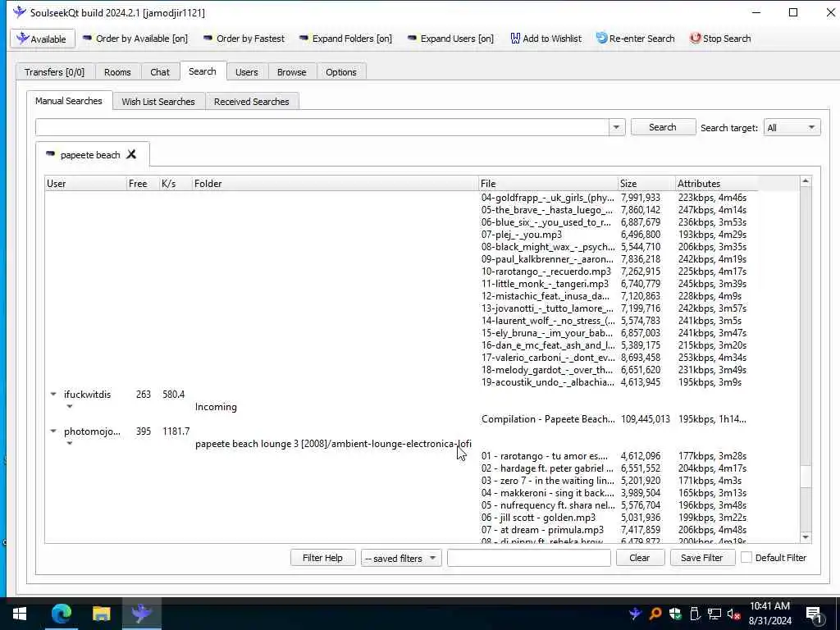
Task: Select file 06 - jill scott - golden.mp3
Action: [538, 518]
